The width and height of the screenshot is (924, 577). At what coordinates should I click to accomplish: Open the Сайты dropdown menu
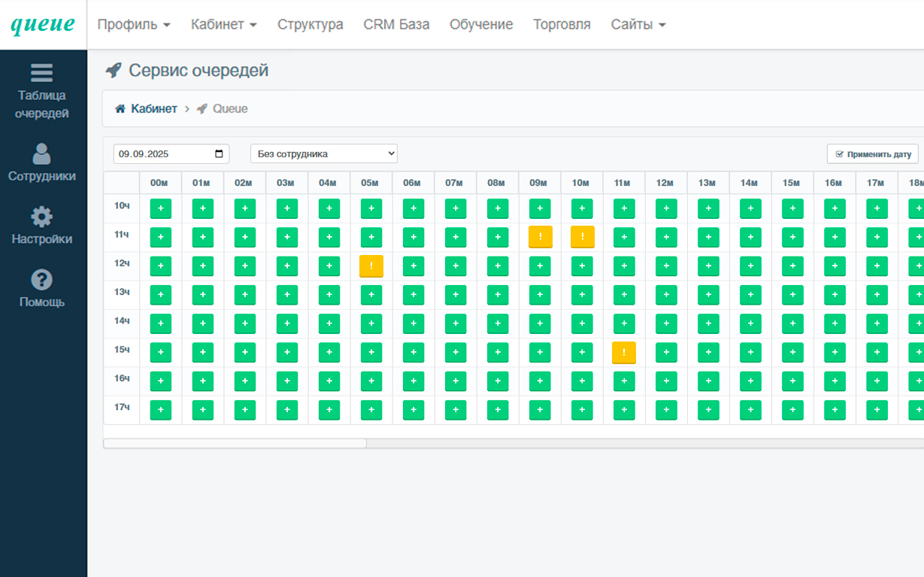coord(638,25)
